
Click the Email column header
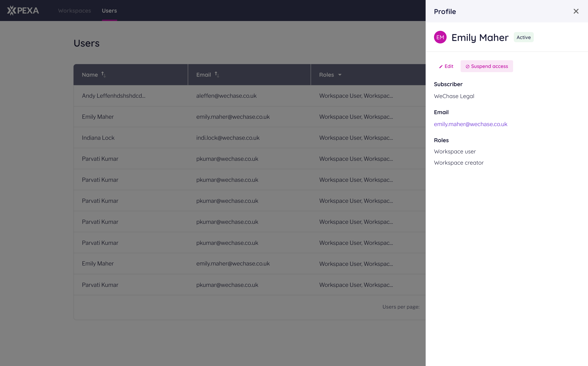pos(203,75)
